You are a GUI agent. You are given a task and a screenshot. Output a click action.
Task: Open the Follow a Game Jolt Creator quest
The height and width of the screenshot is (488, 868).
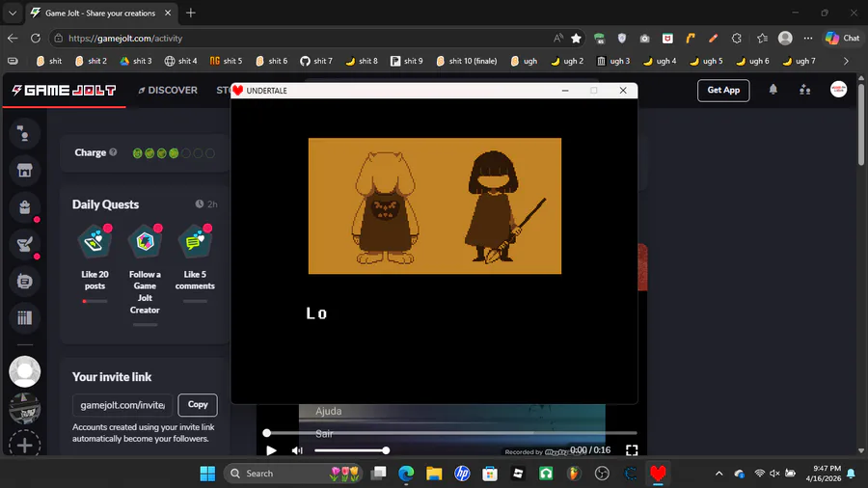pyautogui.click(x=145, y=275)
